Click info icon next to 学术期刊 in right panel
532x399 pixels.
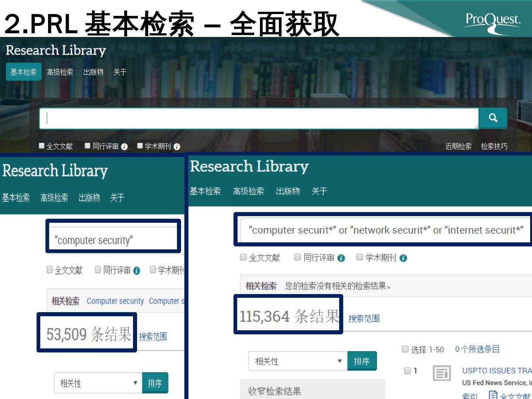403,258
